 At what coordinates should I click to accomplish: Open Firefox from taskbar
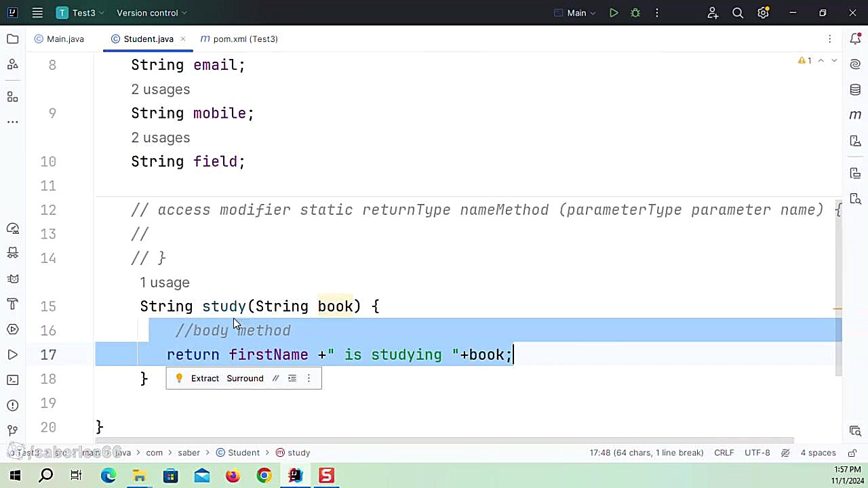(233, 476)
